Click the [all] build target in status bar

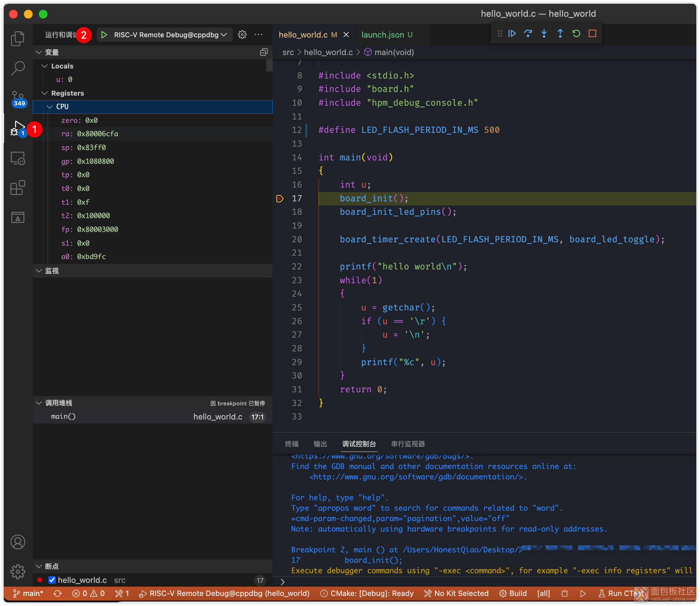point(543,593)
